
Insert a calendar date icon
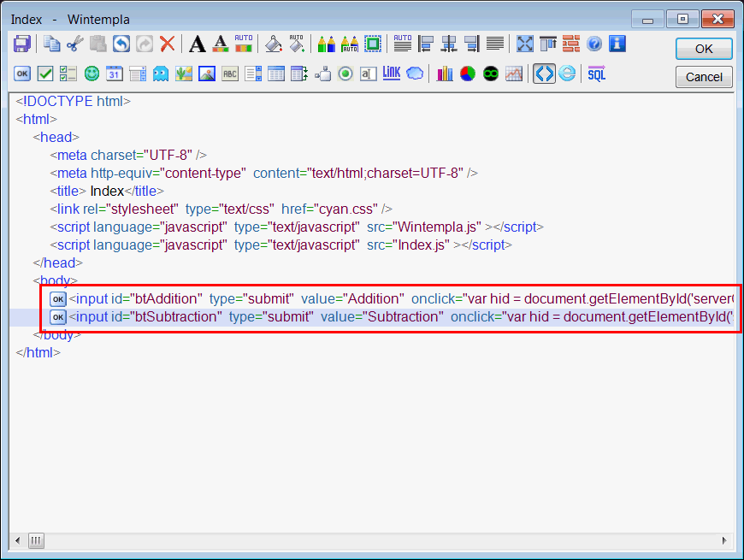(115, 74)
